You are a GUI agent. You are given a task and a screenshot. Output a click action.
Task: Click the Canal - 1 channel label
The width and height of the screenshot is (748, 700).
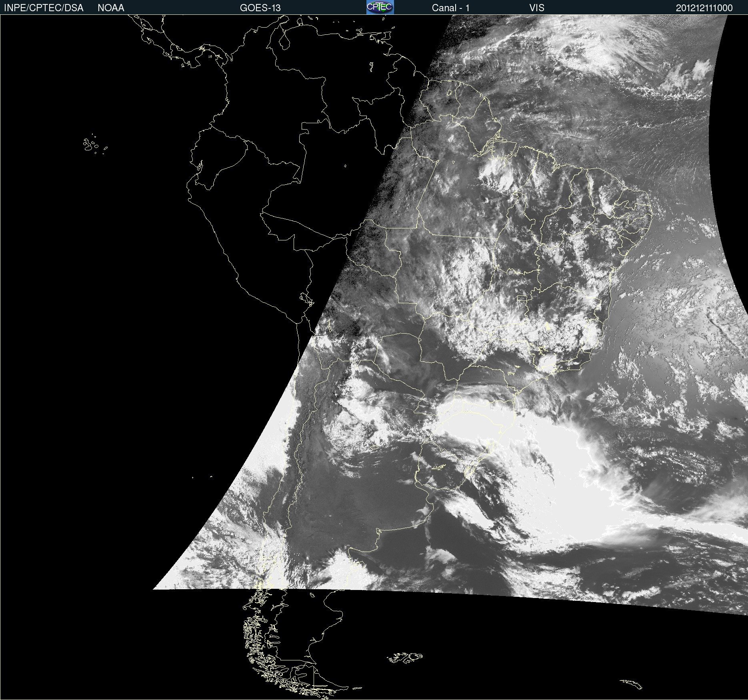[x=451, y=8]
